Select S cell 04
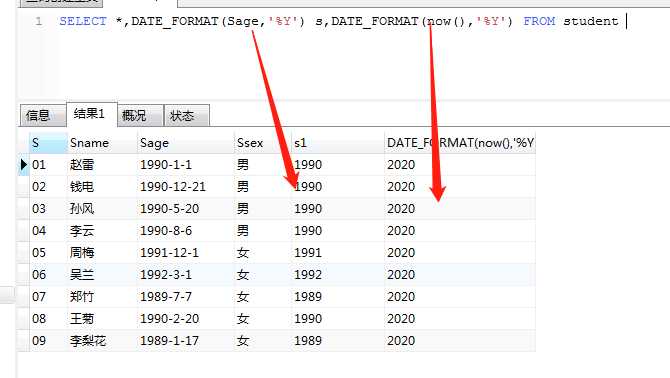The height and width of the screenshot is (378, 670). (48, 231)
